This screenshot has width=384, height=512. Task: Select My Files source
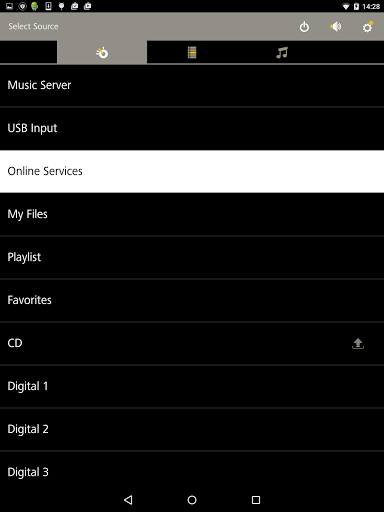point(192,214)
